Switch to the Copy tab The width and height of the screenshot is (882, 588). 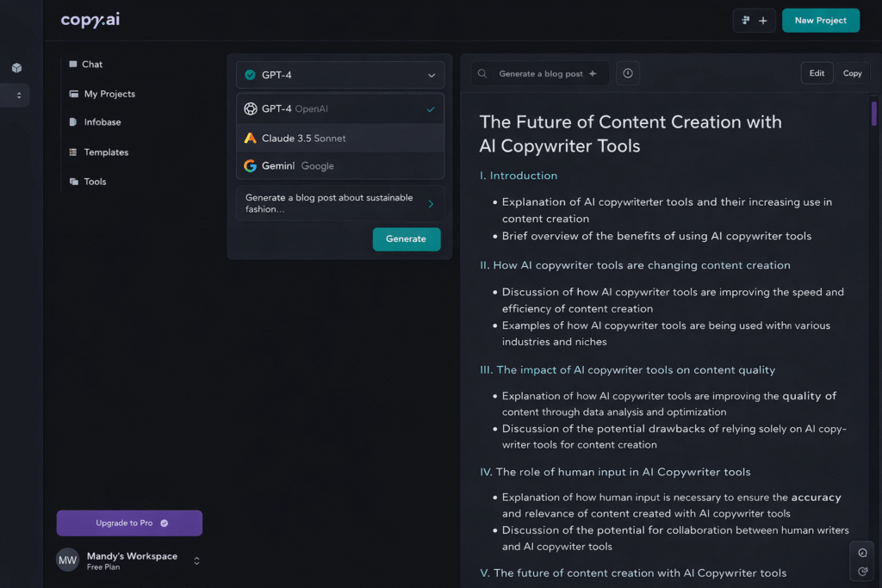click(852, 73)
